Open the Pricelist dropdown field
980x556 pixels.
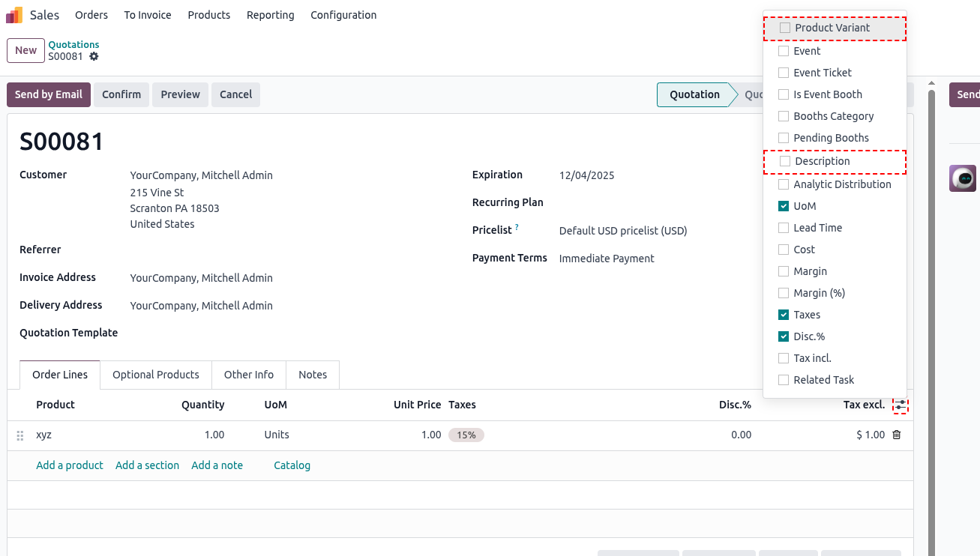[x=622, y=231]
